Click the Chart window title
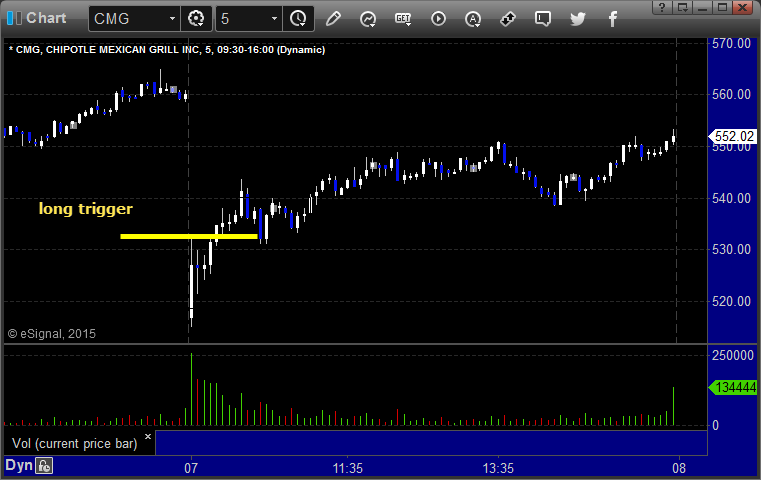 click(x=46, y=18)
